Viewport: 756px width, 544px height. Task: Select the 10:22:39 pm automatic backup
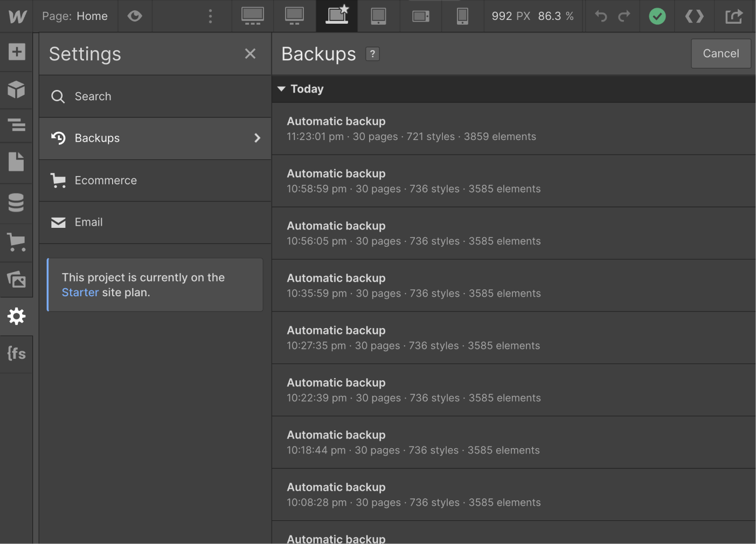[x=514, y=390]
